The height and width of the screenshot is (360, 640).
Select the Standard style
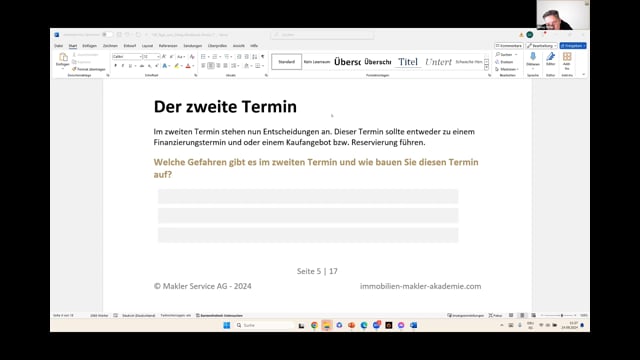point(287,62)
